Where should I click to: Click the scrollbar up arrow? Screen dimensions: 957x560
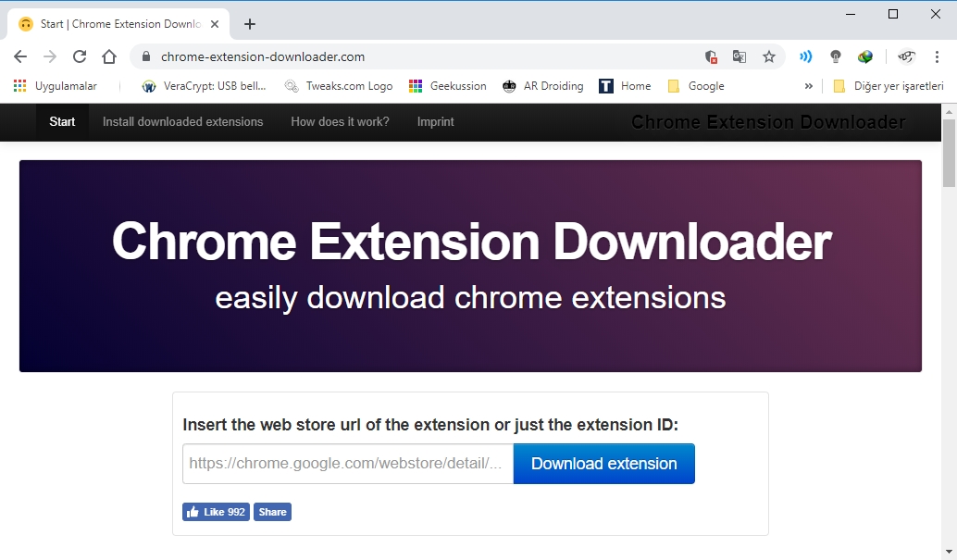pyautogui.click(x=949, y=112)
